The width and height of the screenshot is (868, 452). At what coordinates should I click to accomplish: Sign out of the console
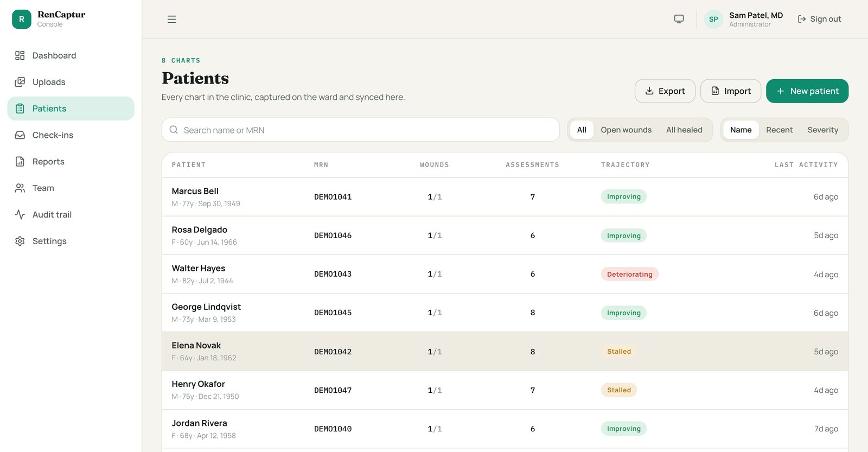point(819,19)
